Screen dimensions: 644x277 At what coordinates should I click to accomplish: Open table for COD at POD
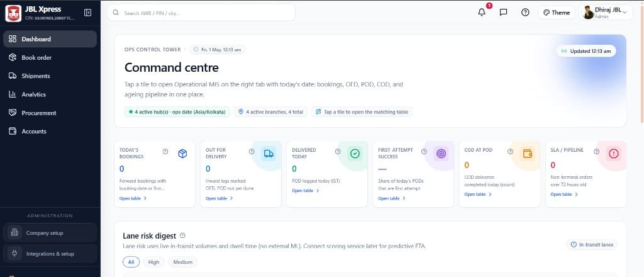tap(478, 195)
